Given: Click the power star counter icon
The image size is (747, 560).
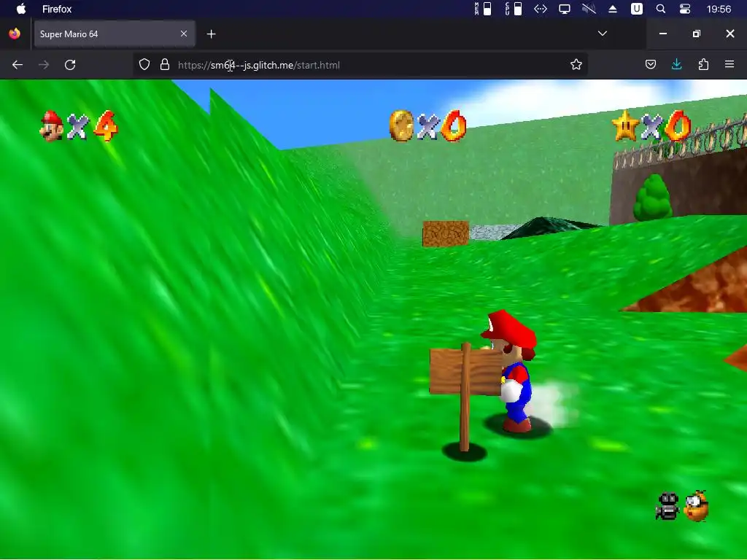Looking at the screenshot, I should pos(625,125).
